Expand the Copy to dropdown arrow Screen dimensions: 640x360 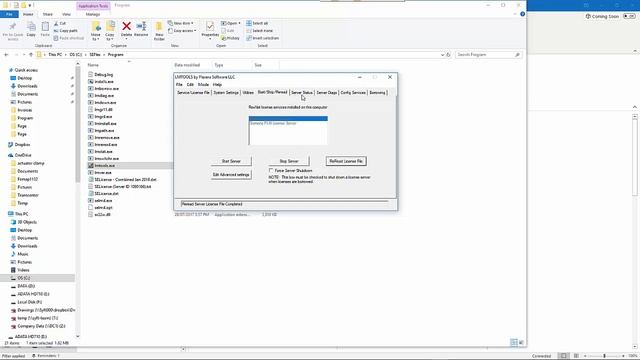coord(112,39)
